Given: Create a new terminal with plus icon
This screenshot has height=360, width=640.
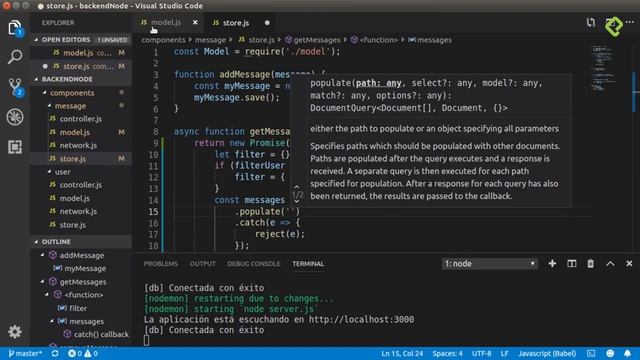Looking at the screenshot, I should (x=552, y=264).
